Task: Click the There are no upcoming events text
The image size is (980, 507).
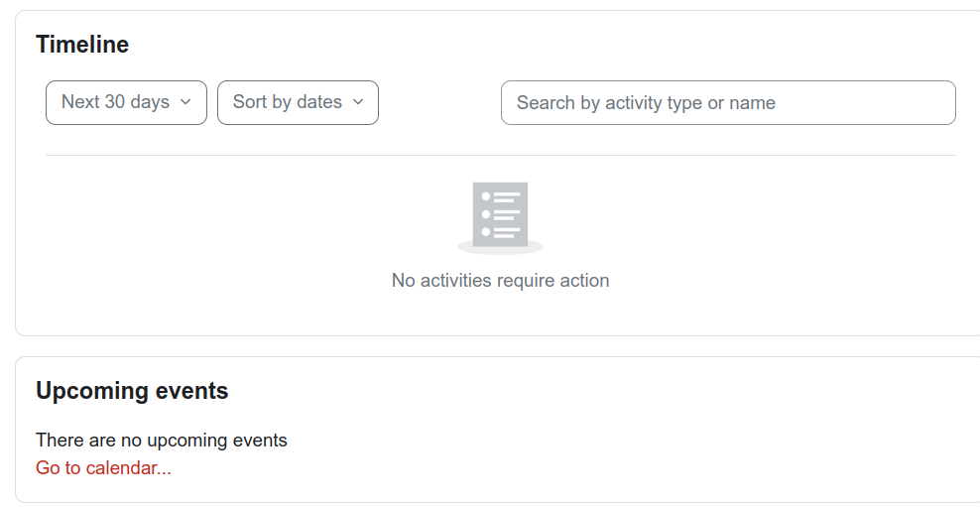Action: pyautogui.click(x=162, y=441)
